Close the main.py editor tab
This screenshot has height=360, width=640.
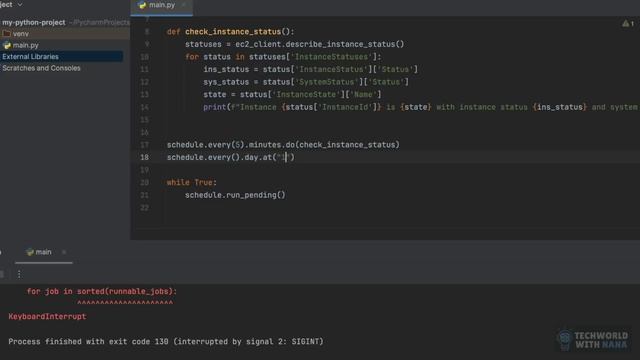184,5
